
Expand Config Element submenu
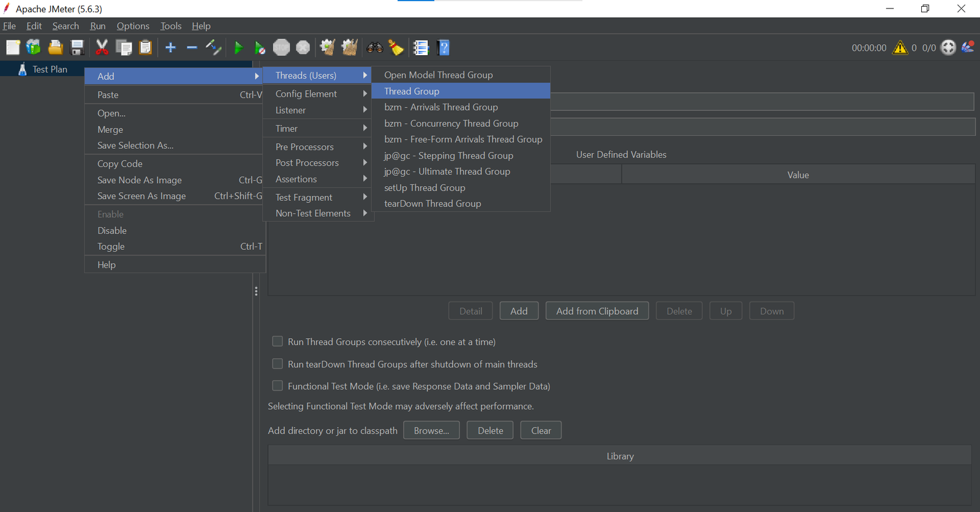pos(317,94)
